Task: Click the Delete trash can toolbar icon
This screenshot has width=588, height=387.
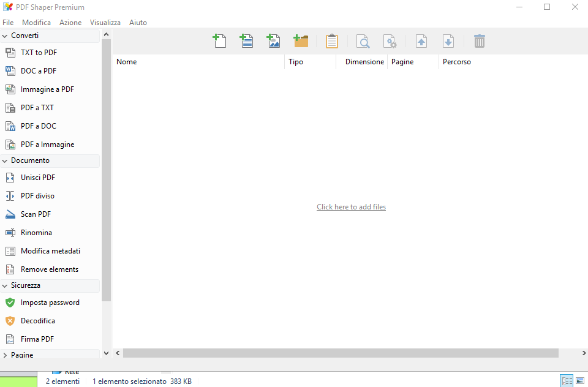Action: pyautogui.click(x=479, y=41)
